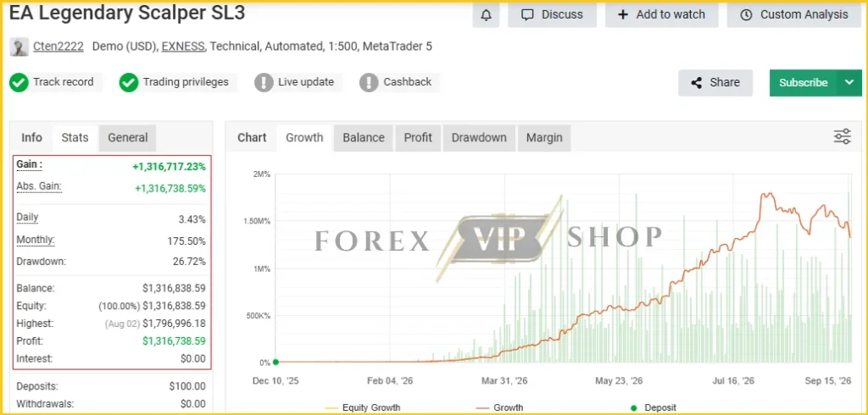Image resolution: width=868 pixels, height=415 pixels.
Task: Select the Chart tab
Action: [252, 138]
